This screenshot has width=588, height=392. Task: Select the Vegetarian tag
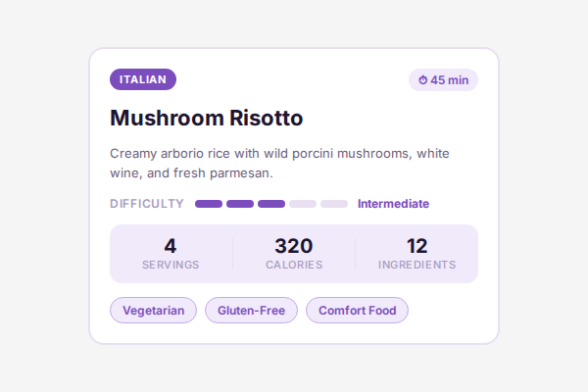(153, 311)
